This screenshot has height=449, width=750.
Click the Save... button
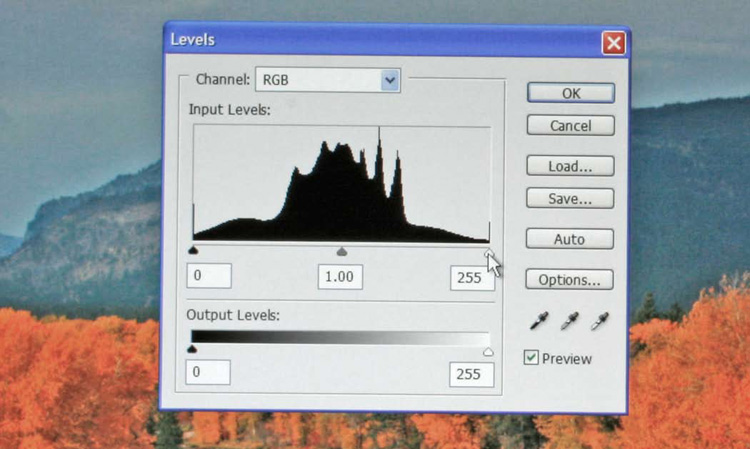570,199
